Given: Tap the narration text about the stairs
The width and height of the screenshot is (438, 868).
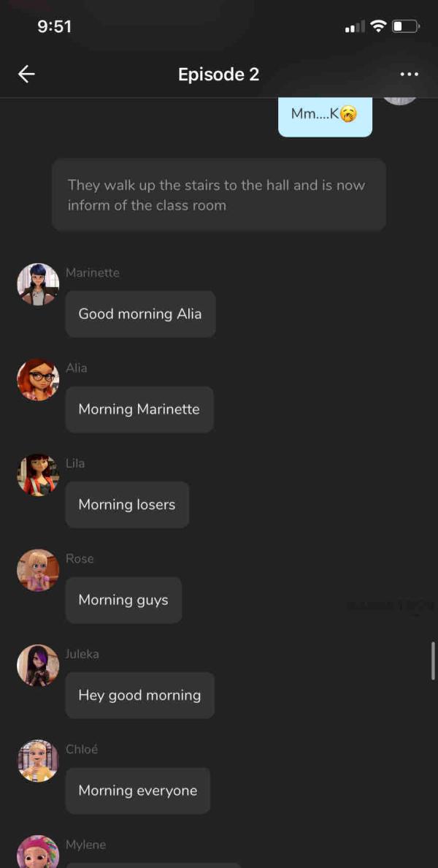Looking at the screenshot, I should (219, 195).
